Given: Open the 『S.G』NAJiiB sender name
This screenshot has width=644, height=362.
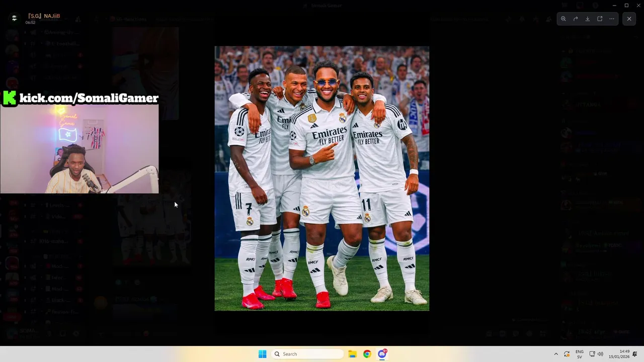Looking at the screenshot, I should [x=44, y=16].
